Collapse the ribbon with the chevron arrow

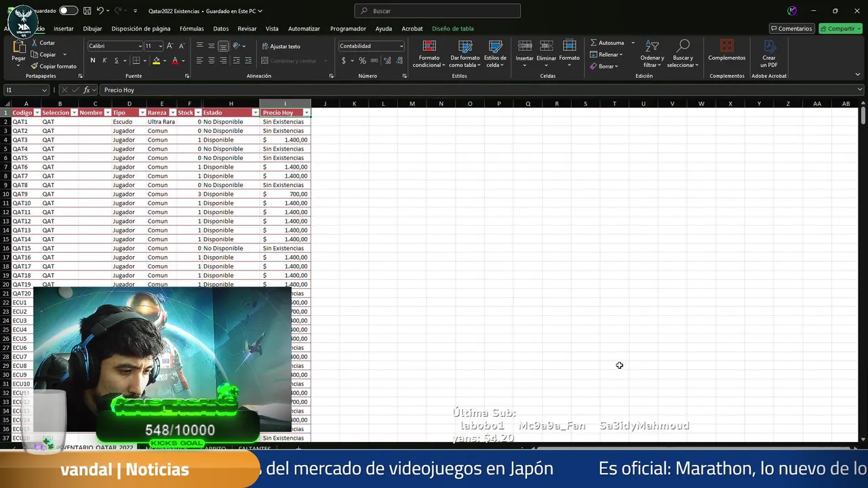858,75
